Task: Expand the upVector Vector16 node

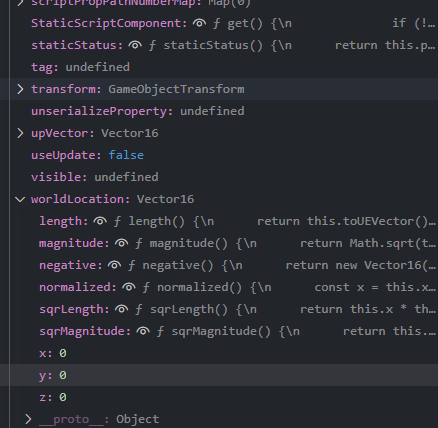Action: pos(20,133)
